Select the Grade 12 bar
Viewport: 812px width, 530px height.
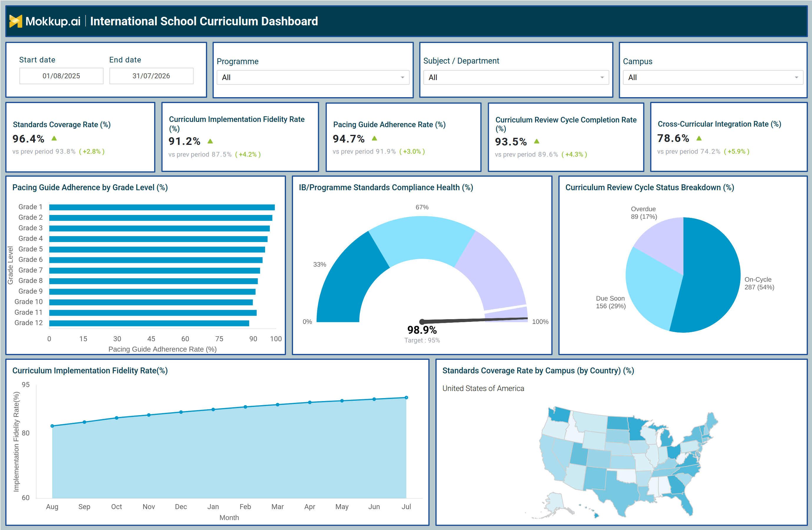[149, 323]
